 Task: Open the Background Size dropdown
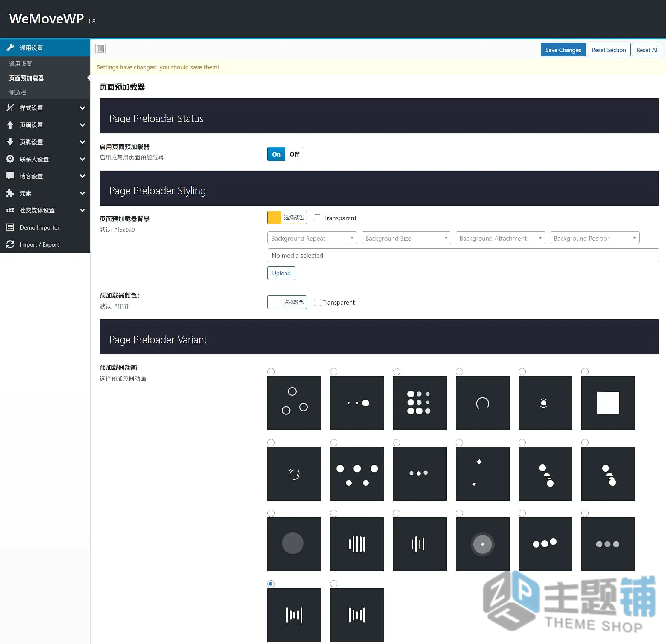pyautogui.click(x=406, y=238)
